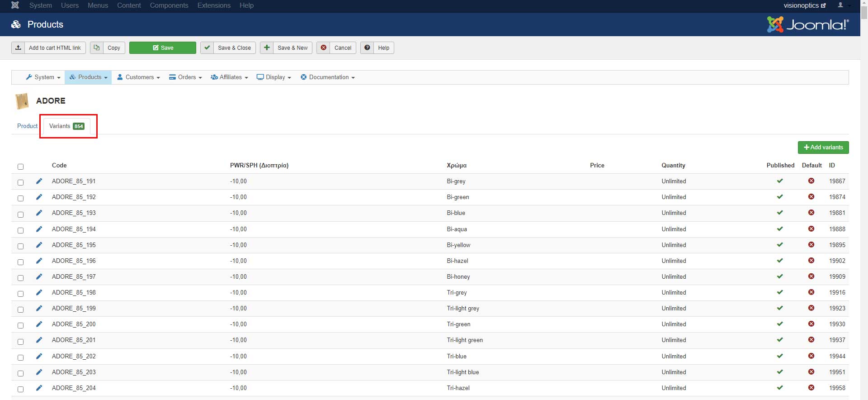868x400 pixels.
Task: Open the Customers dropdown menu
Action: click(x=138, y=77)
